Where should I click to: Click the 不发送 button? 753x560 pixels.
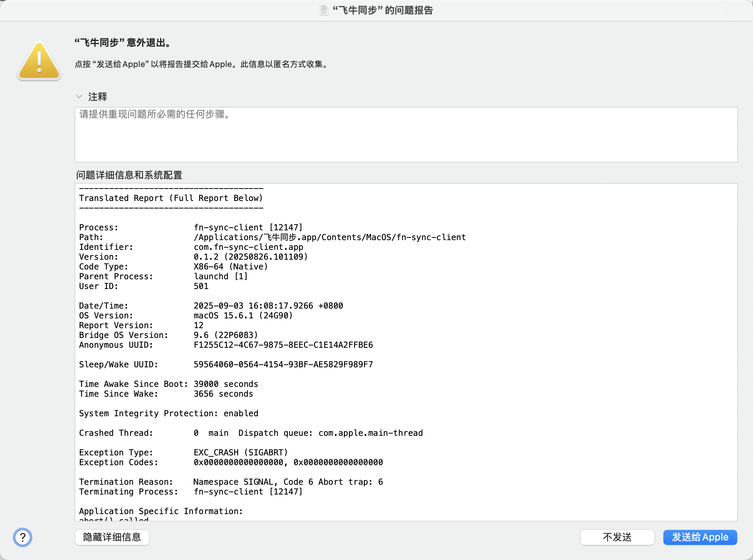[x=617, y=537]
